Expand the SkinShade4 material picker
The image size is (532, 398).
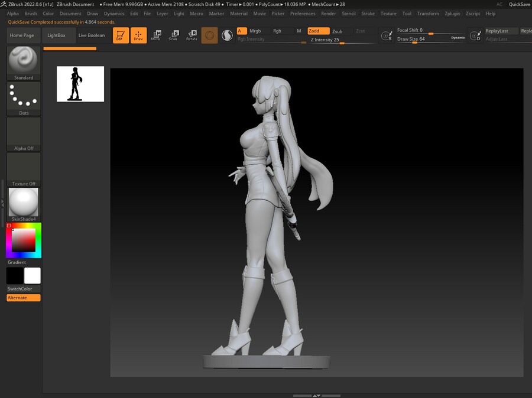click(x=24, y=204)
